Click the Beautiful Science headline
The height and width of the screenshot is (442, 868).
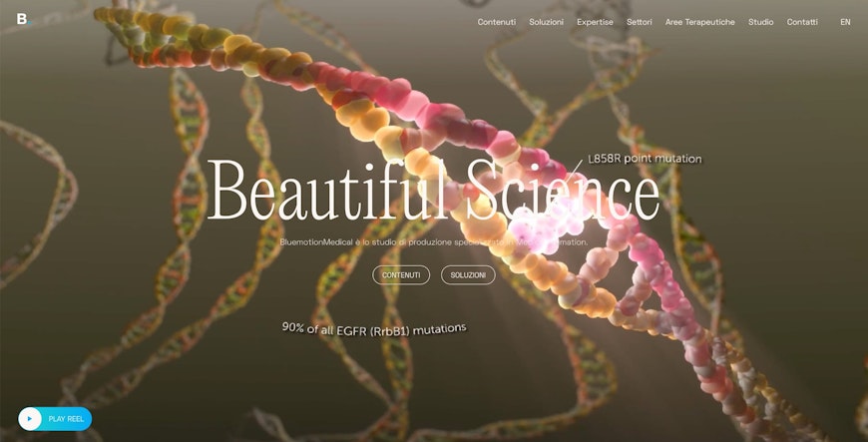(433, 190)
